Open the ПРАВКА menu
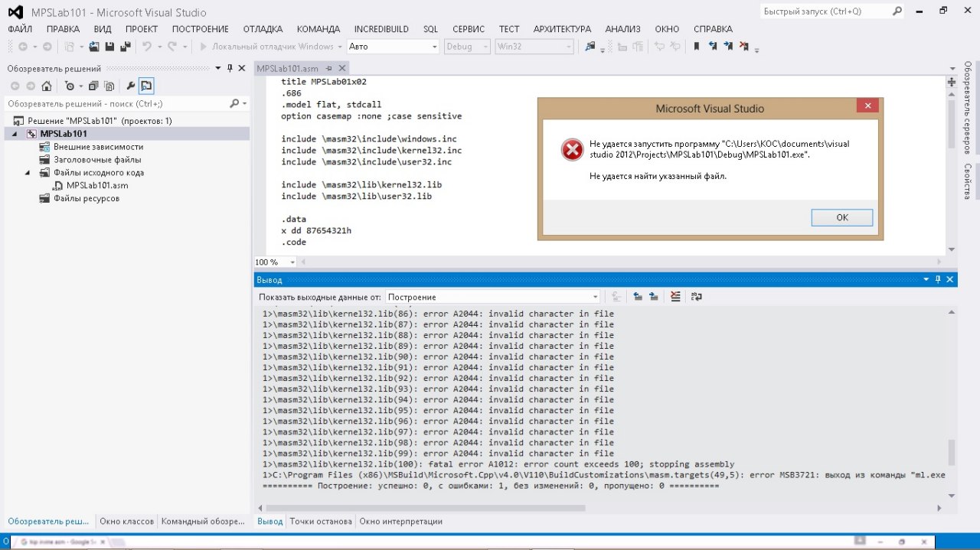The image size is (980, 550). 63,29
